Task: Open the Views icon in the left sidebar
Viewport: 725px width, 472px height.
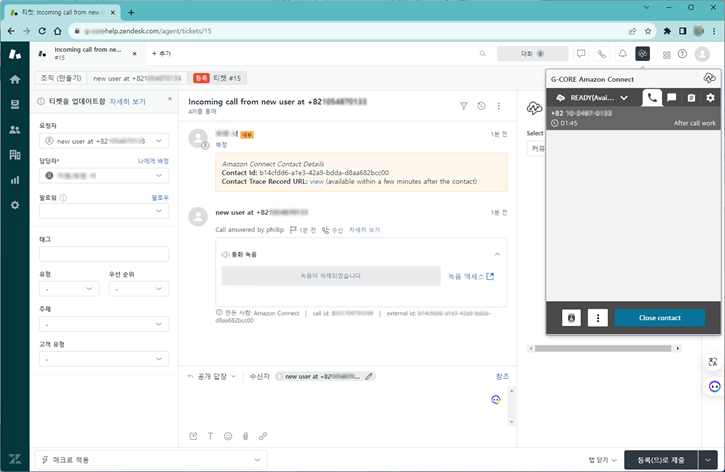Action: click(15, 104)
